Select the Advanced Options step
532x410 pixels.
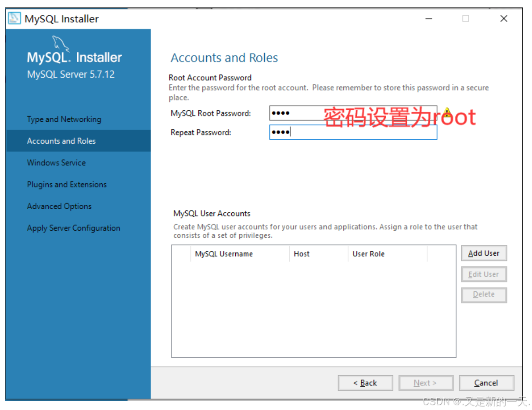tap(59, 206)
